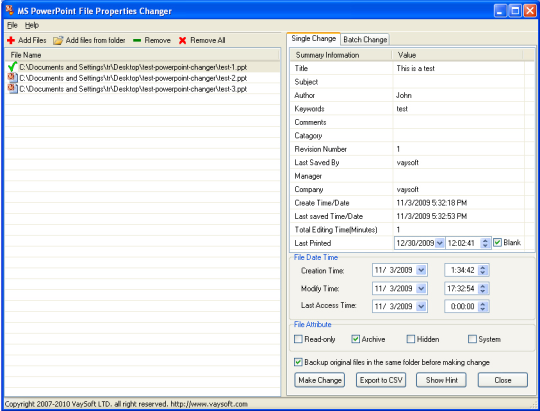540x411 pixels.
Task: Click the Close button at bottom
Action: [x=503, y=380]
